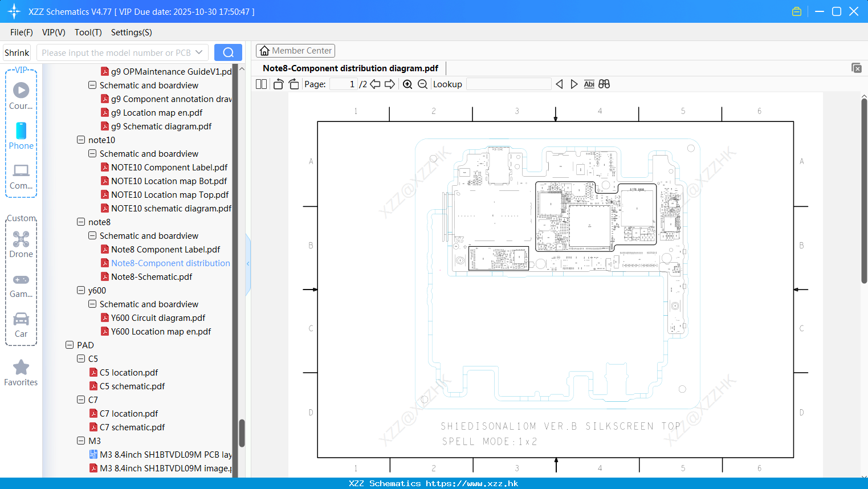Open Y600 Circuit diagram.pdf
868x489 pixels.
pos(158,317)
